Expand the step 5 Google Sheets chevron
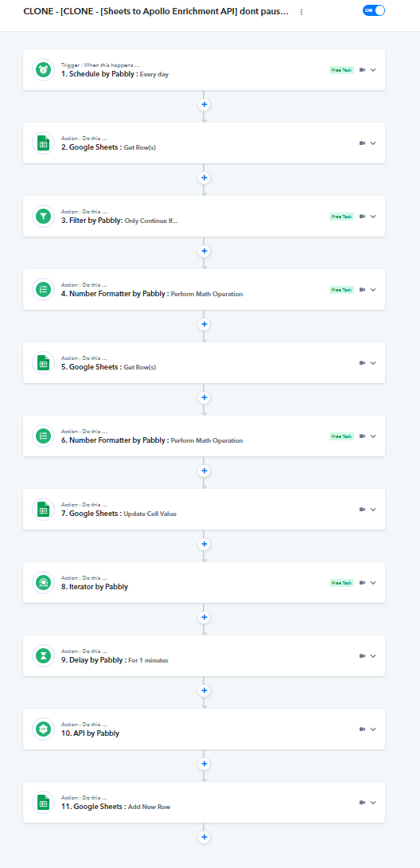The width and height of the screenshot is (420, 868). tap(373, 363)
